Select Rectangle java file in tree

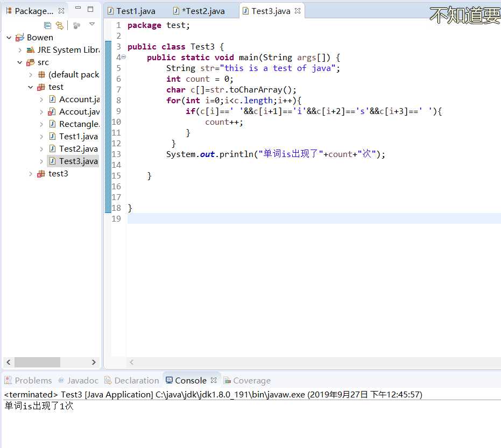79,124
